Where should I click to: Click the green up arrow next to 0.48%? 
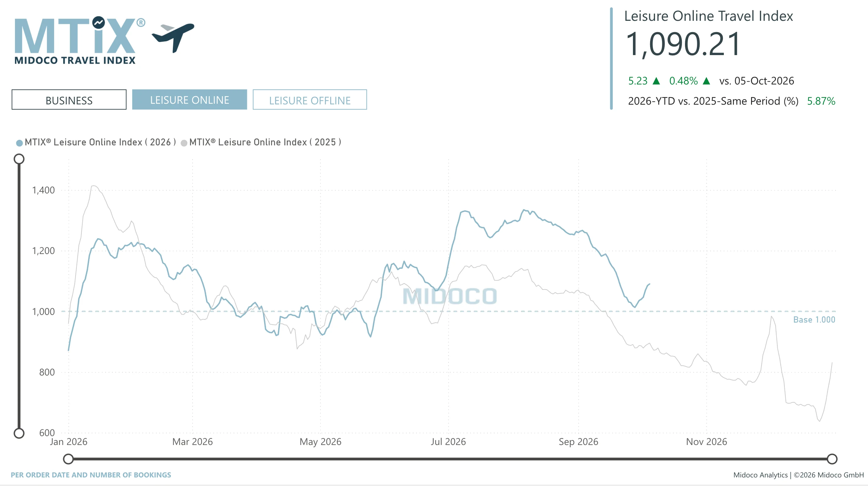click(x=707, y=81)
